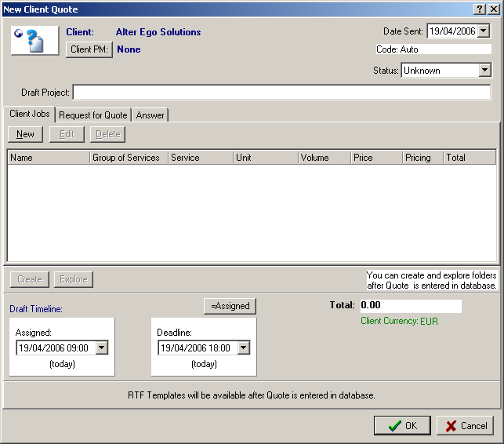Viewport: 504px width, 444px height.
Task: Click the Total amount field
Action: pos(410,305)
